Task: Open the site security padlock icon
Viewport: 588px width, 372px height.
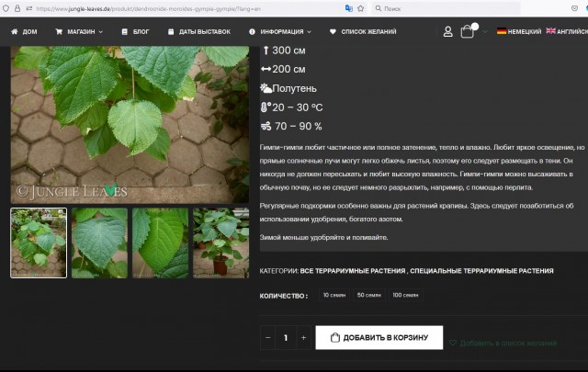Action: [x=17, y=8]
